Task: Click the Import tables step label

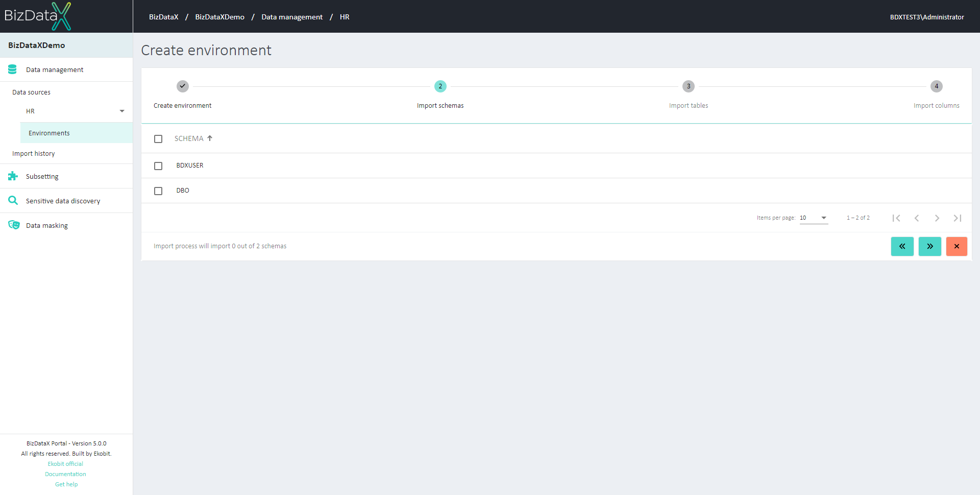Action: click(x=689, y=106)
